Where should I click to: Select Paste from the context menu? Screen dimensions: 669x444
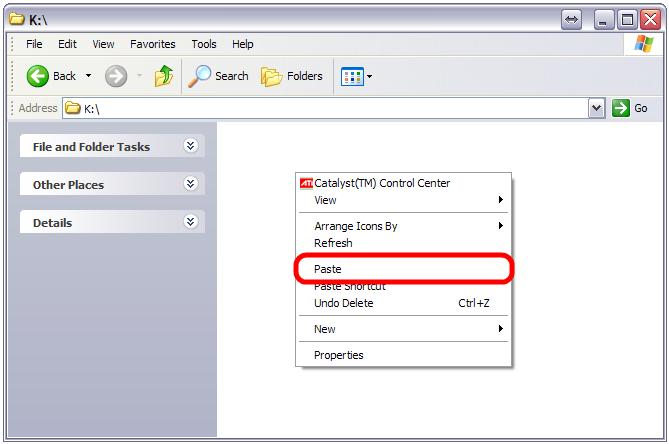(328, 269)
